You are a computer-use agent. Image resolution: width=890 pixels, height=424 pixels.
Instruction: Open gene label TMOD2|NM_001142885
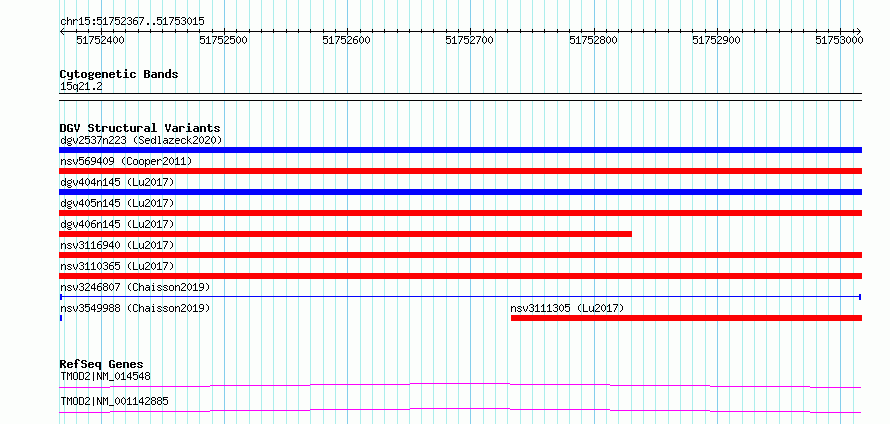point(114,401)
